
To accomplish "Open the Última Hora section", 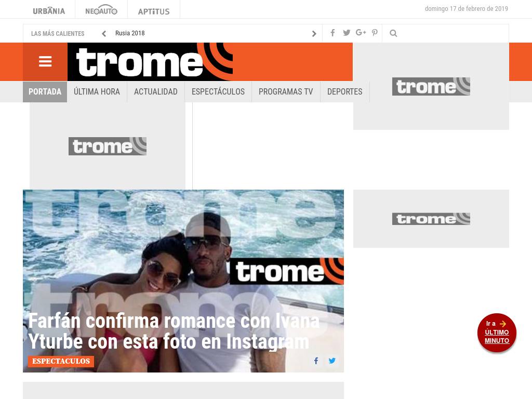I will [97, 91].
